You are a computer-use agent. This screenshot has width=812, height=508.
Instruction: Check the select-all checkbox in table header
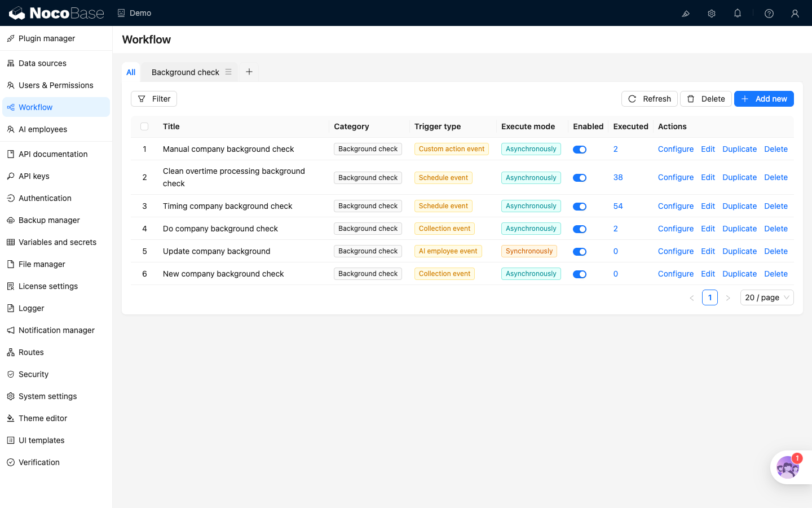(x=144, y=126)
